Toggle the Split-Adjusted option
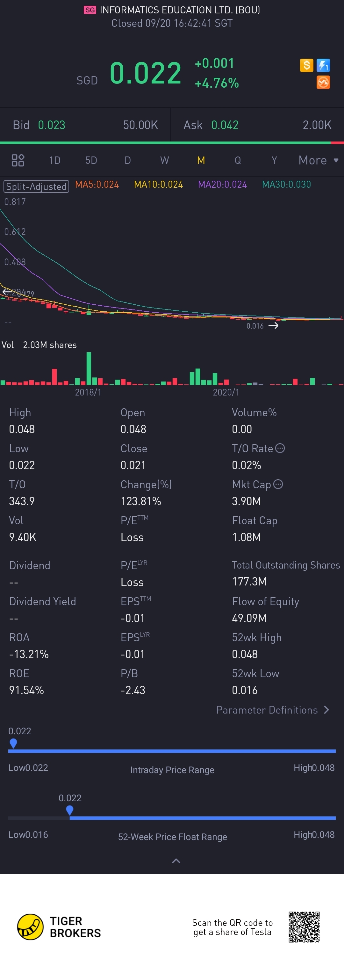The image size is (344, 980). pos(36,186)
